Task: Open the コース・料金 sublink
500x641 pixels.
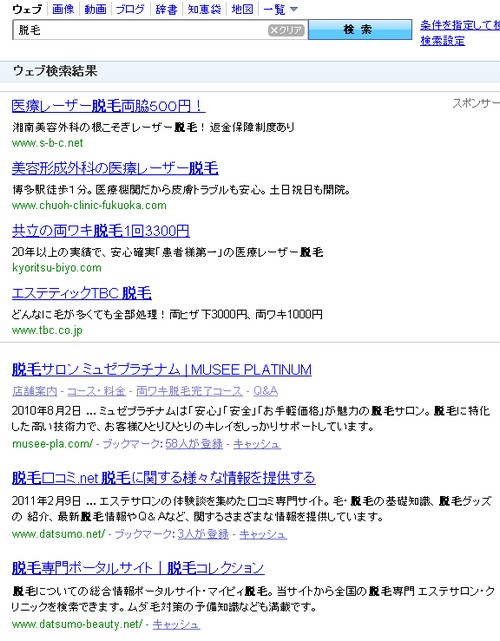Action: pos(96,391)
